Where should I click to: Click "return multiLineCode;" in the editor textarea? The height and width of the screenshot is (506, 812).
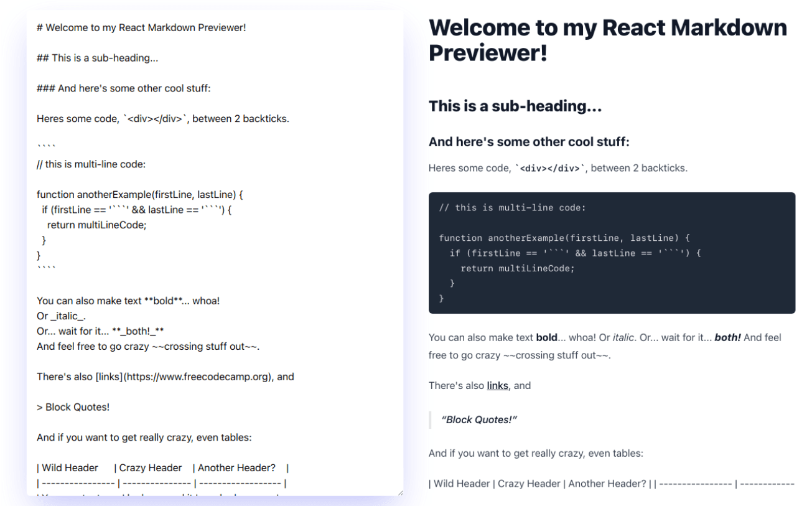click(x=96, y=225)
